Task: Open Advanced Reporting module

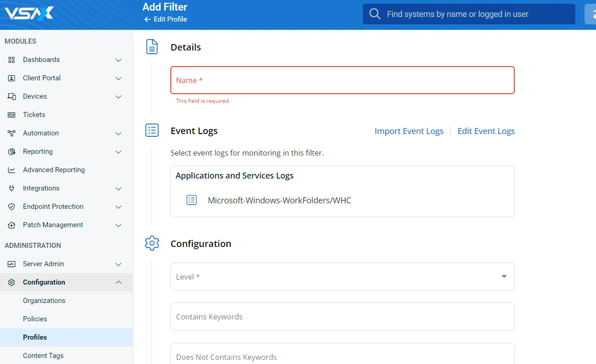Action: [x=54, y=170]
